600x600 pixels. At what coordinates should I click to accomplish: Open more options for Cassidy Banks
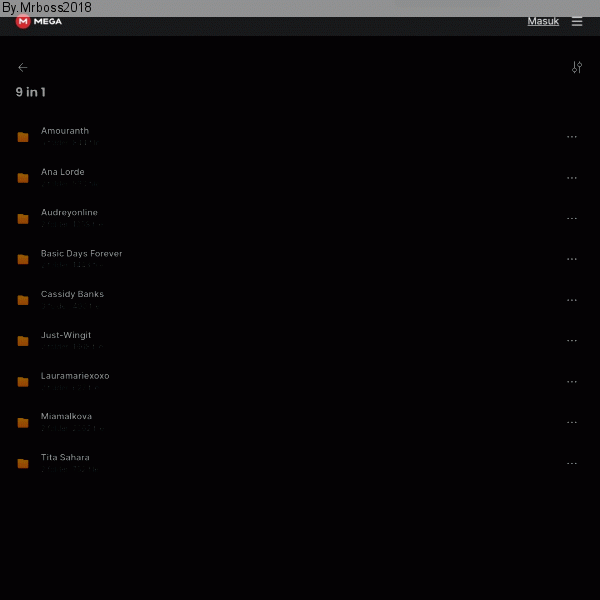point(572,300)
